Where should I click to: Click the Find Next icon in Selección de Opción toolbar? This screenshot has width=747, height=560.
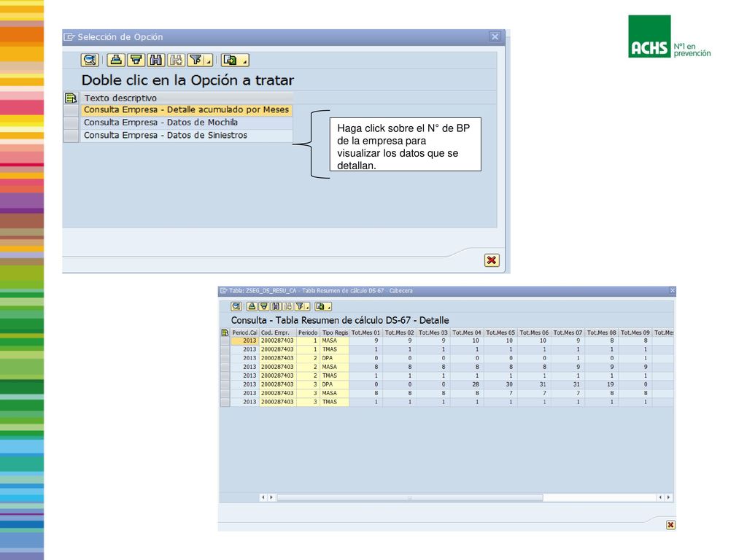coord(176,60)
